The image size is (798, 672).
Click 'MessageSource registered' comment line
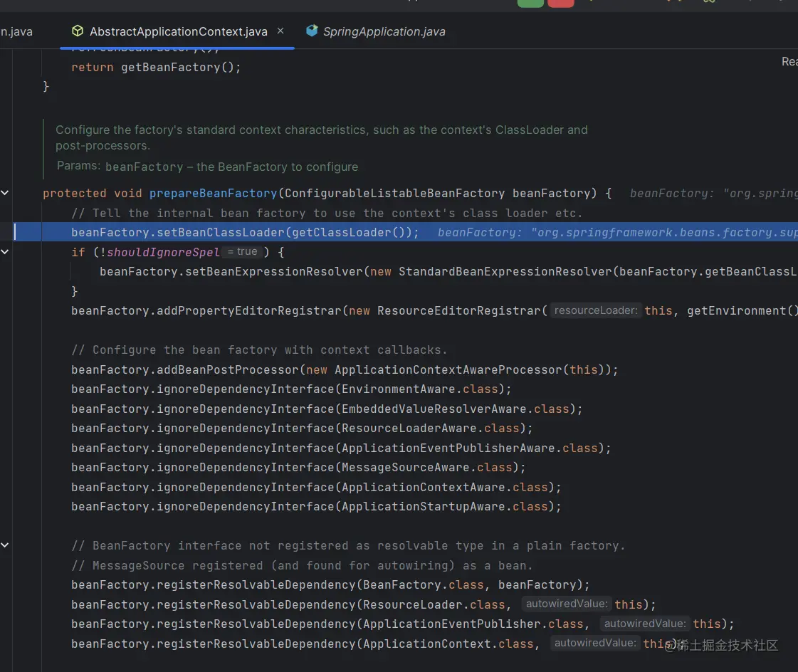point(302,565)
